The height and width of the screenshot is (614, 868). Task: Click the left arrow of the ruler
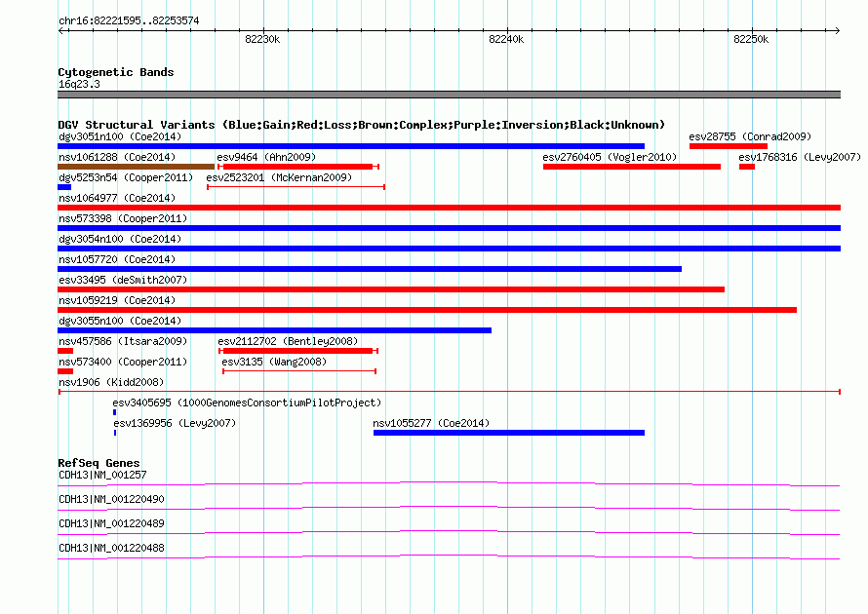click(x=60, y=31)
